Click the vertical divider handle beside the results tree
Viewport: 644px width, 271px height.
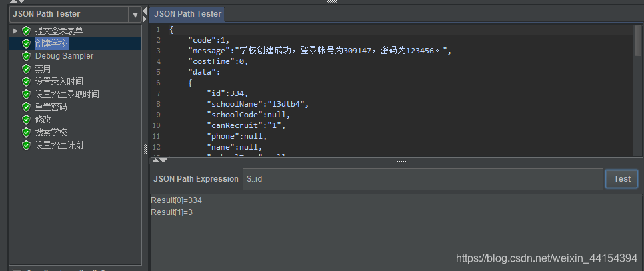[x=145, y=149]
